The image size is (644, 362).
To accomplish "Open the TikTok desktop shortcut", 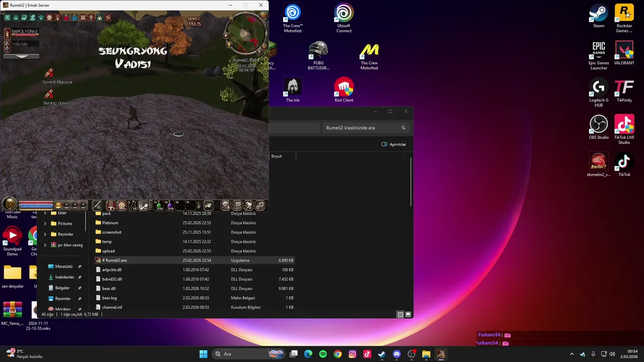I will pyautogui.click(x=624, y=165).
